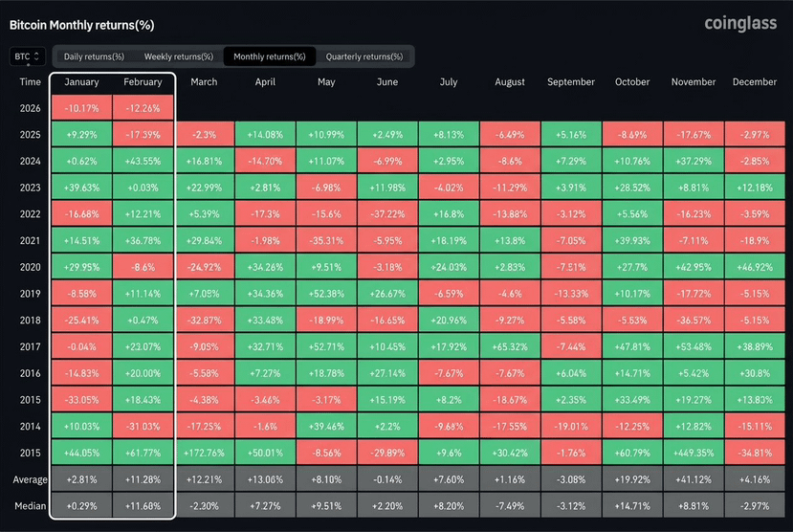Click the 2017 August cell +65.32%
This screenshot has width=793, height=532.
(x=510, y=347)
